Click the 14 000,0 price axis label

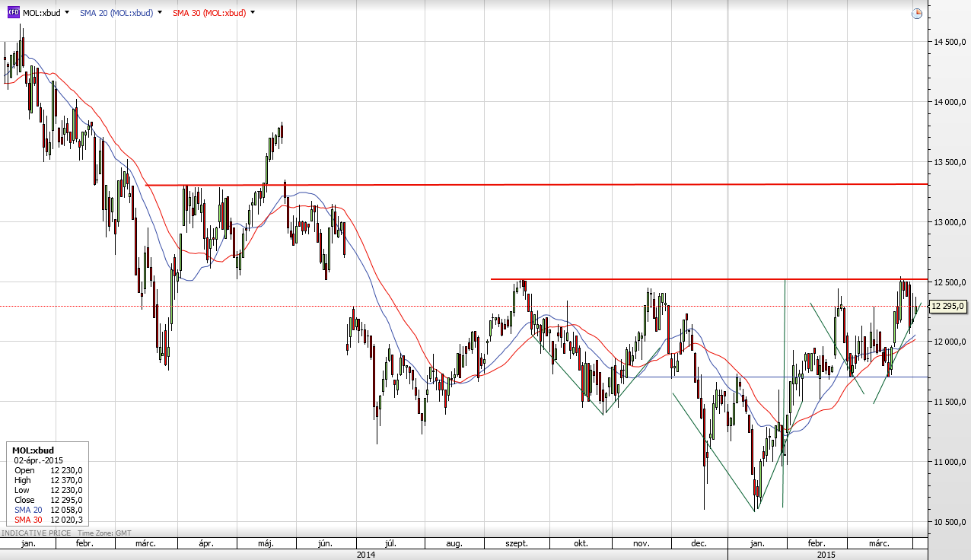coord(950,102)
